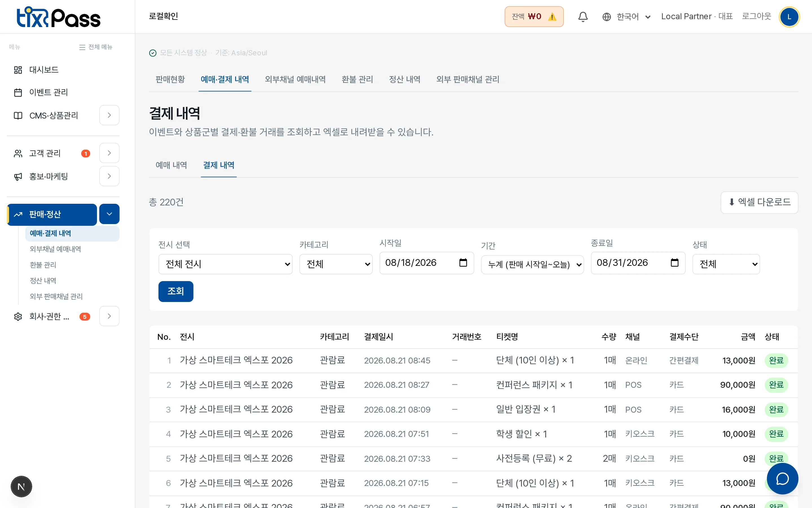Click the system status check icon

click(x=153, y=53)
